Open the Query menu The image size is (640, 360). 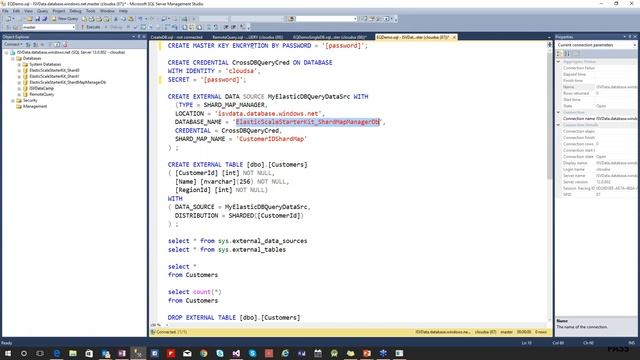[42, 11]
